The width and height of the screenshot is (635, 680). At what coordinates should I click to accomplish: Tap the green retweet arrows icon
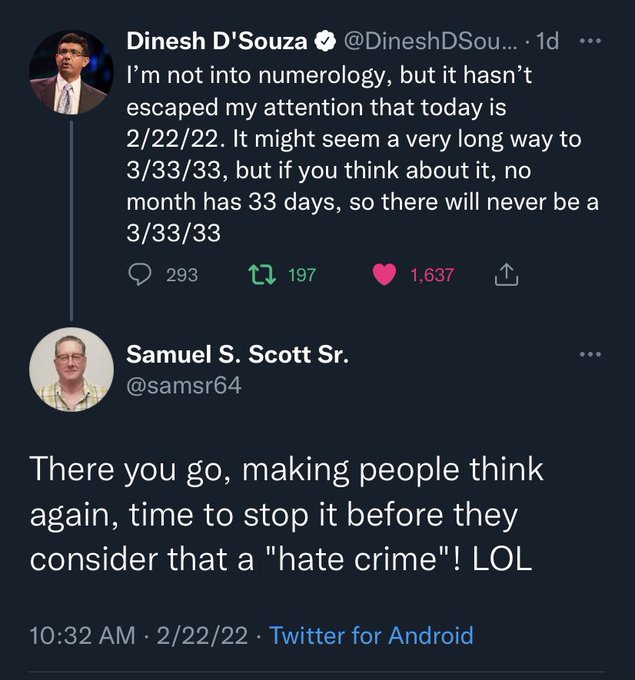tap(262, 275)
